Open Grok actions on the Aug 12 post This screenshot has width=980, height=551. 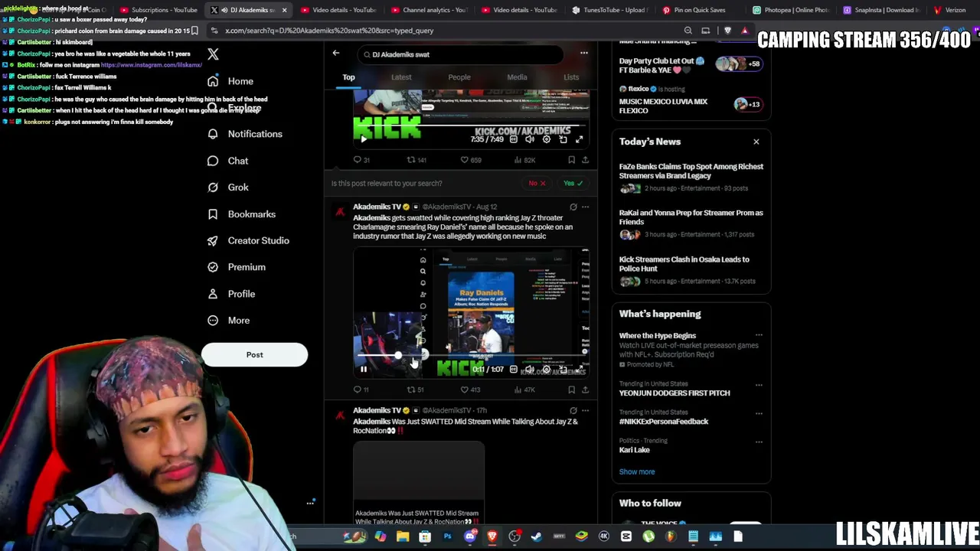[x=573, y=207]
